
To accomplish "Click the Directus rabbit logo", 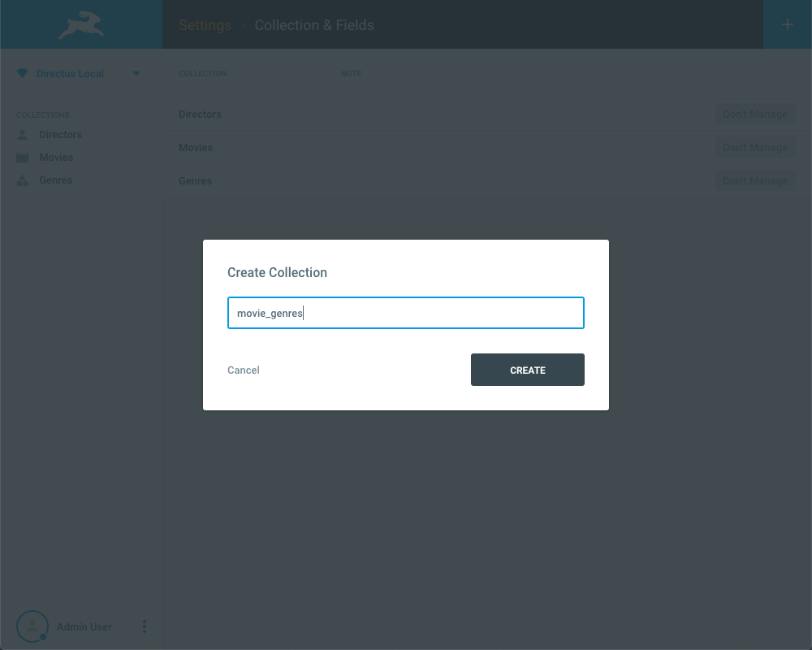I will pyautogui.click(x=80, y=25).
